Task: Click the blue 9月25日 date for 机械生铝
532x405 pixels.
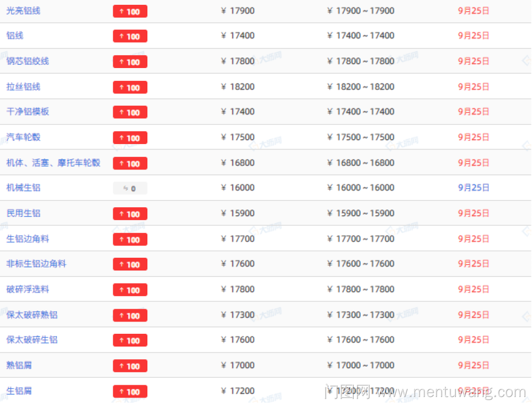Action: (x=473, y=188)
